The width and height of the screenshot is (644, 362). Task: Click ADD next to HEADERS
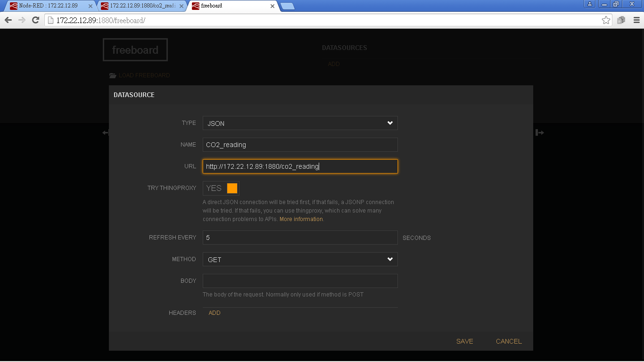(215, 313)
